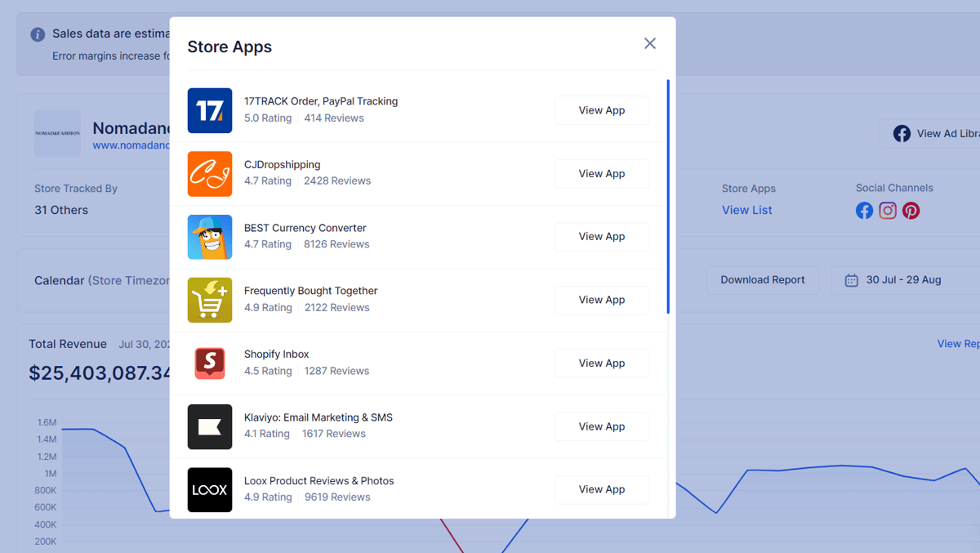The width and height of the screenshot is (980, 553).
Task: Click the 4.5 Rating text for Shopify Inbox
Action: point(268,371)
